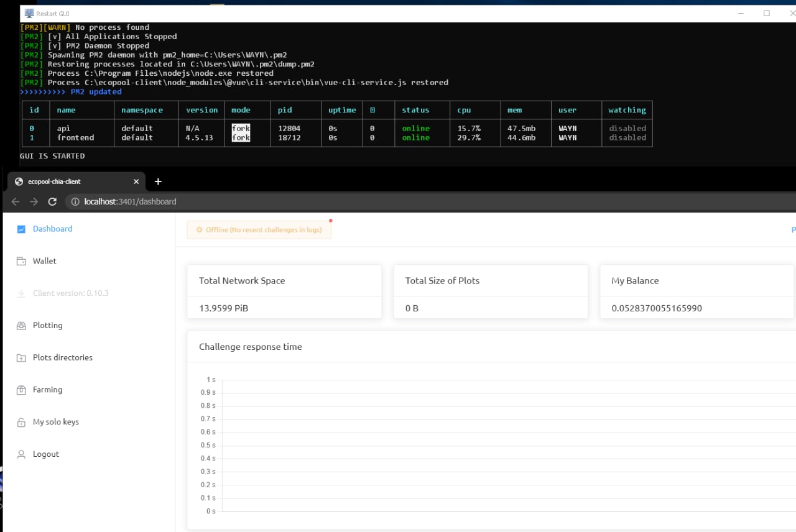Click the namespace column header in terminal
Image resolution: width=796 pixels, height=532 pixels.
point(142,110)
